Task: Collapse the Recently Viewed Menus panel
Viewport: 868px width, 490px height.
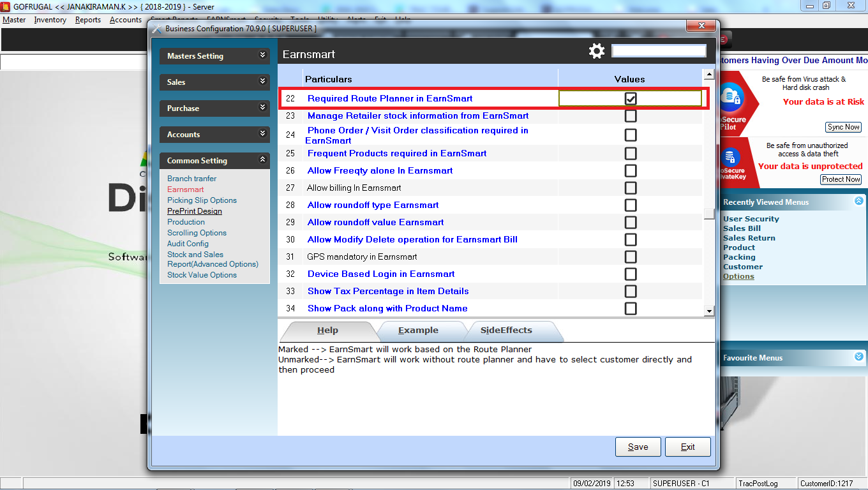Action: pos(859,201)
